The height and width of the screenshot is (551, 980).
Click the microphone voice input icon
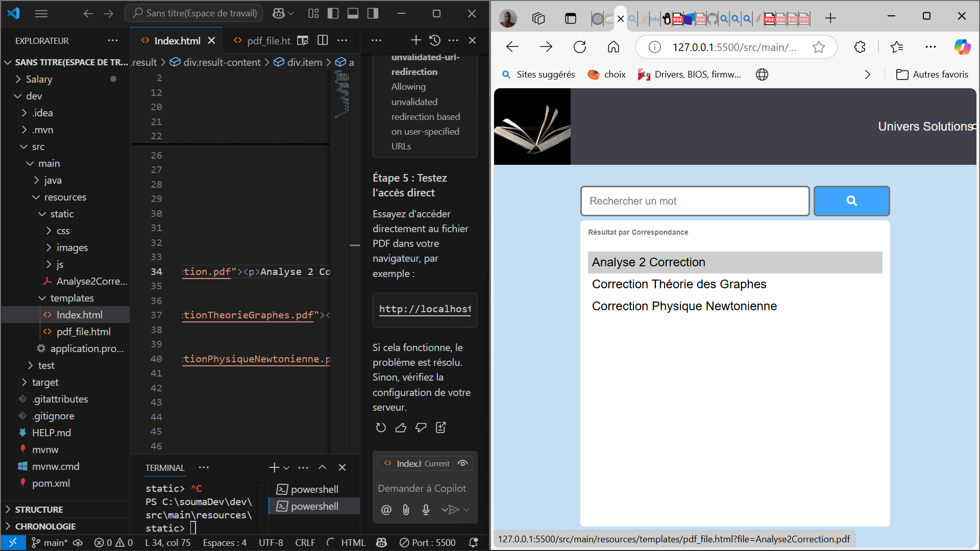point(426,509)
